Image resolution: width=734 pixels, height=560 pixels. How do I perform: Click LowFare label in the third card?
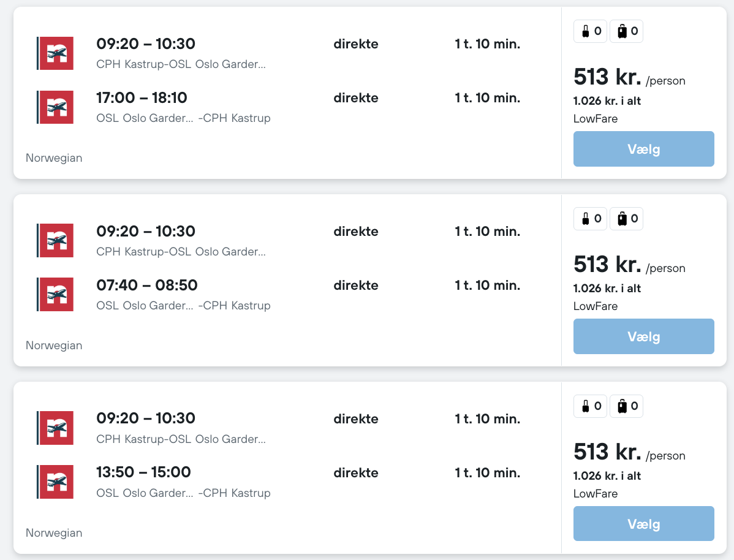596,494
